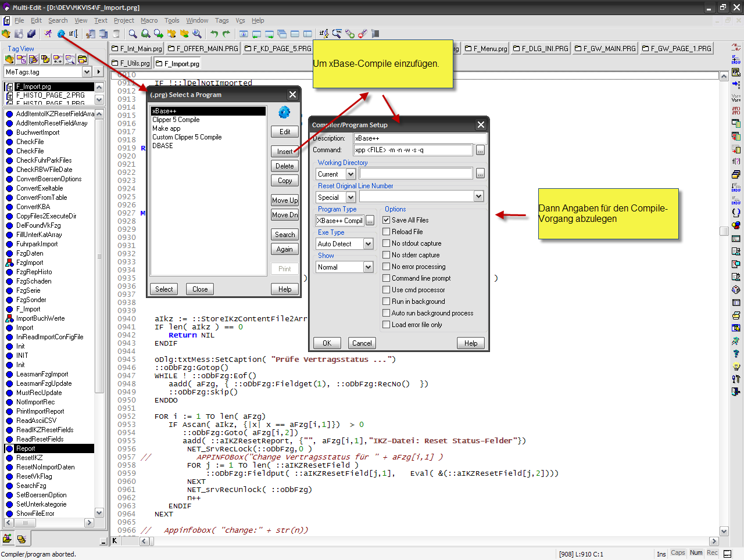The image size is (744, 560).
Task: Expand the wide Reset Original Line Number combo
Action: [x=479, y=197]
